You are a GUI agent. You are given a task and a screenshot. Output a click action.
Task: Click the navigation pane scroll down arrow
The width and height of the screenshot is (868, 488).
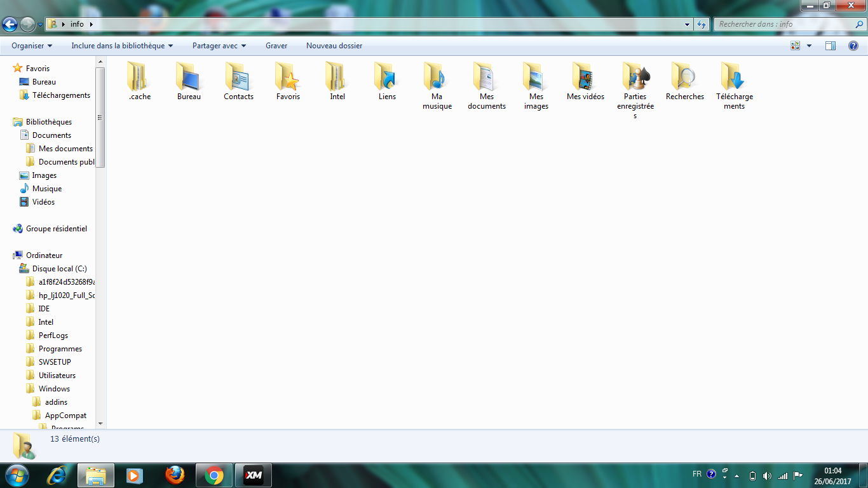(100, 424)
